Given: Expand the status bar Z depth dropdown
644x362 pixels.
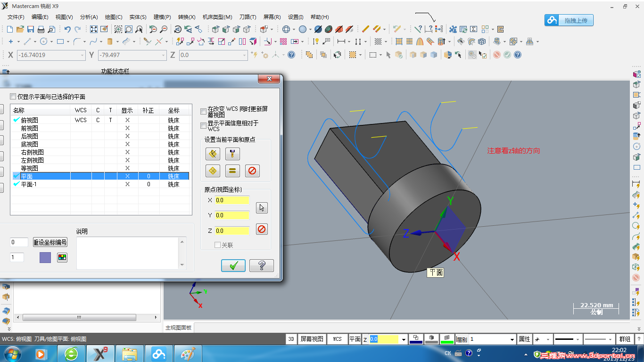Looking at the screenshot, I should (404, 339).
